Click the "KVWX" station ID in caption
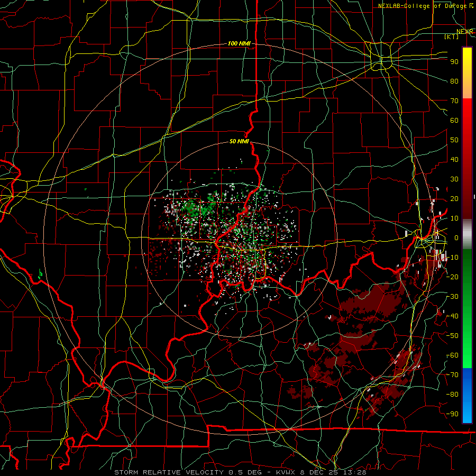 tap(286, 472)
